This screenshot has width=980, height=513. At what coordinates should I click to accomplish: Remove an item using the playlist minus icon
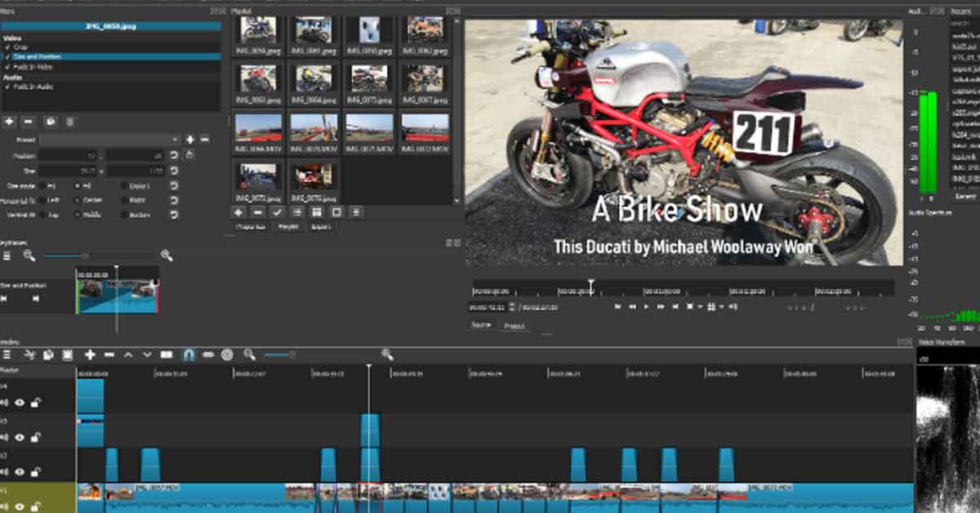tap(256, 214)
